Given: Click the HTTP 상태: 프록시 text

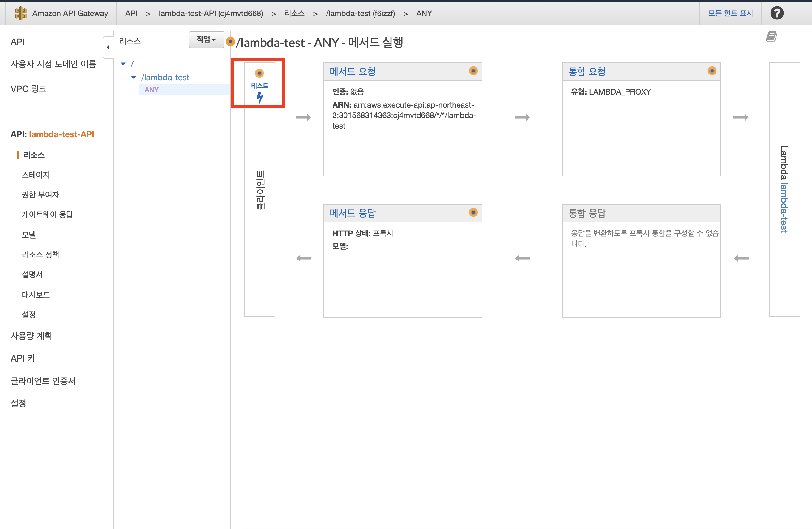Looking at the screenshot, I should (363, 233).
